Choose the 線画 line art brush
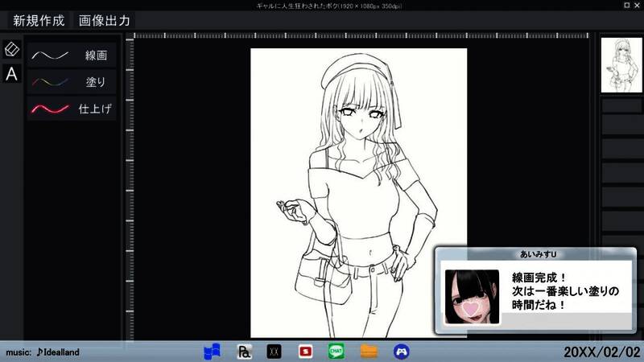This screenshot has width=644, height=362. pyautogui.click(x=72, y=56)
